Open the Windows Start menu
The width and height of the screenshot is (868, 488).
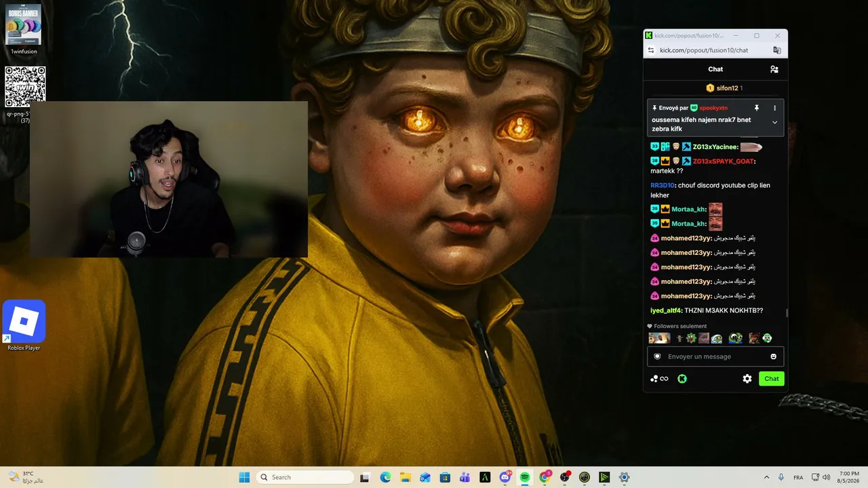coord(244,477)
